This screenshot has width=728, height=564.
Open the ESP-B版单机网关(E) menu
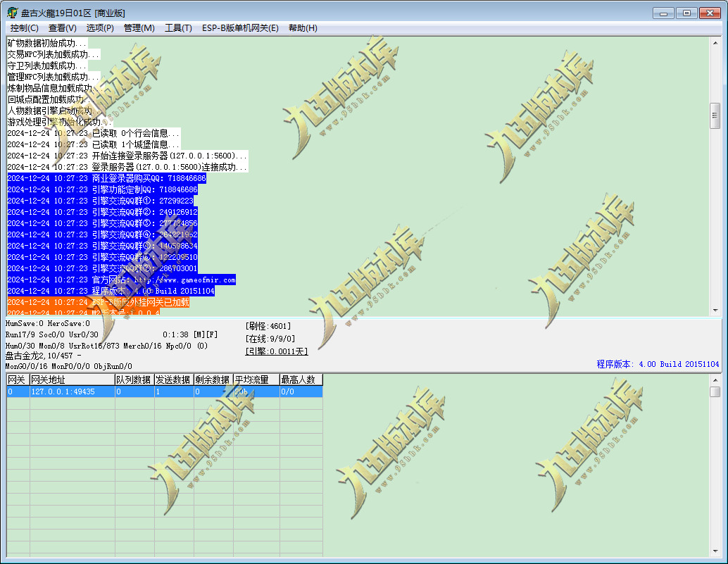(x=240, y=28)
